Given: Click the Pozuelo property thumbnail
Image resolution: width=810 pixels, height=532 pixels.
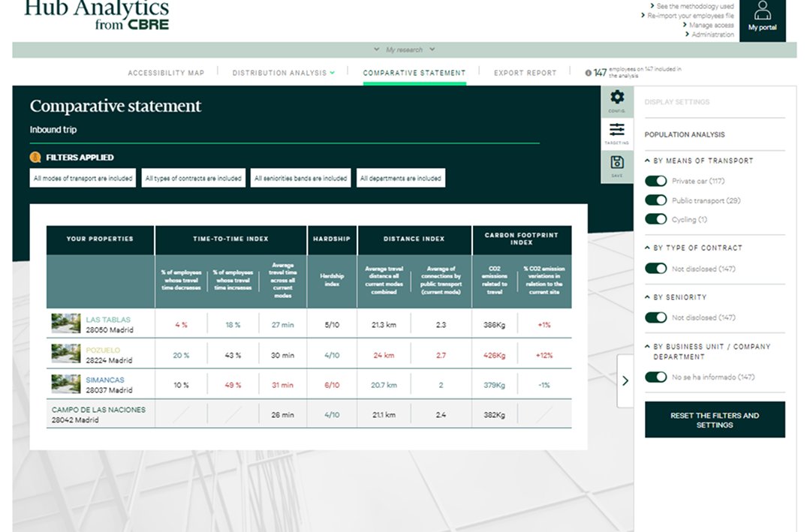Looking at the screenshot, I should tap(65, 353).
